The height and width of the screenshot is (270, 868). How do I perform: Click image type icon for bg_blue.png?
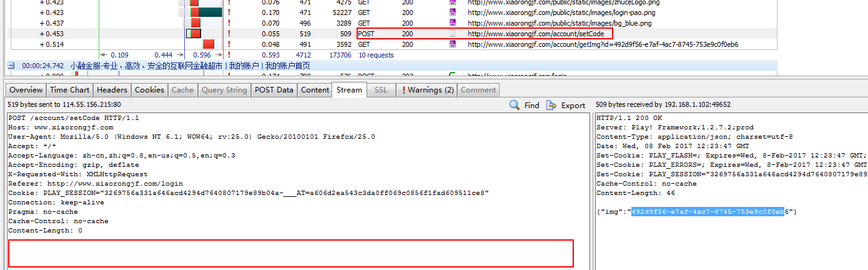453,23
